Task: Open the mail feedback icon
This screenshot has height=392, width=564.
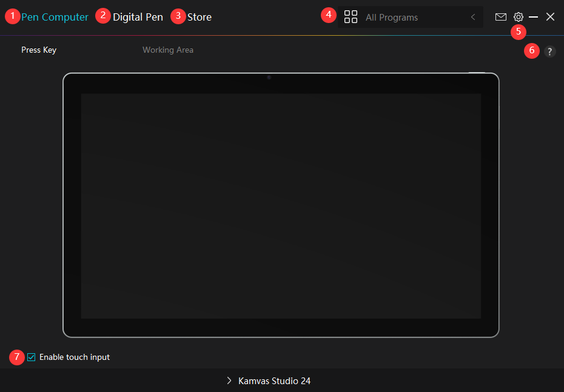Action: (x=500, y=17)
